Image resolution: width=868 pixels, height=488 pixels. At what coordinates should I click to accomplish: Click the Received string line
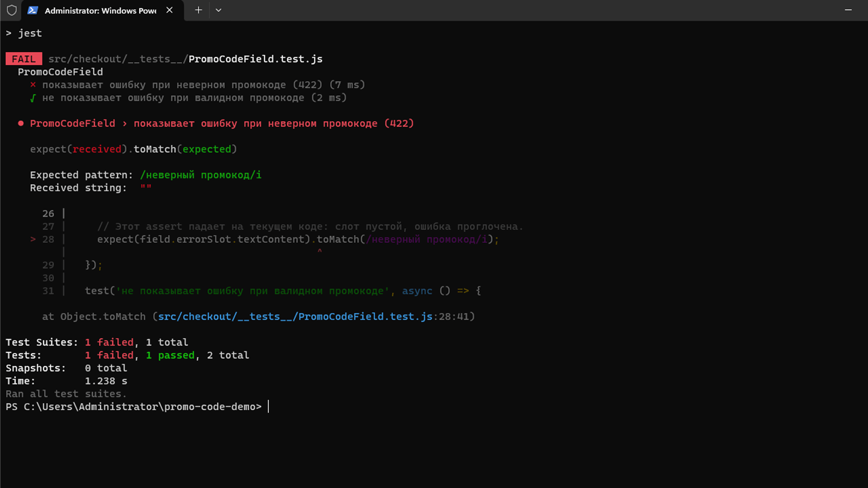pos(91,188)
